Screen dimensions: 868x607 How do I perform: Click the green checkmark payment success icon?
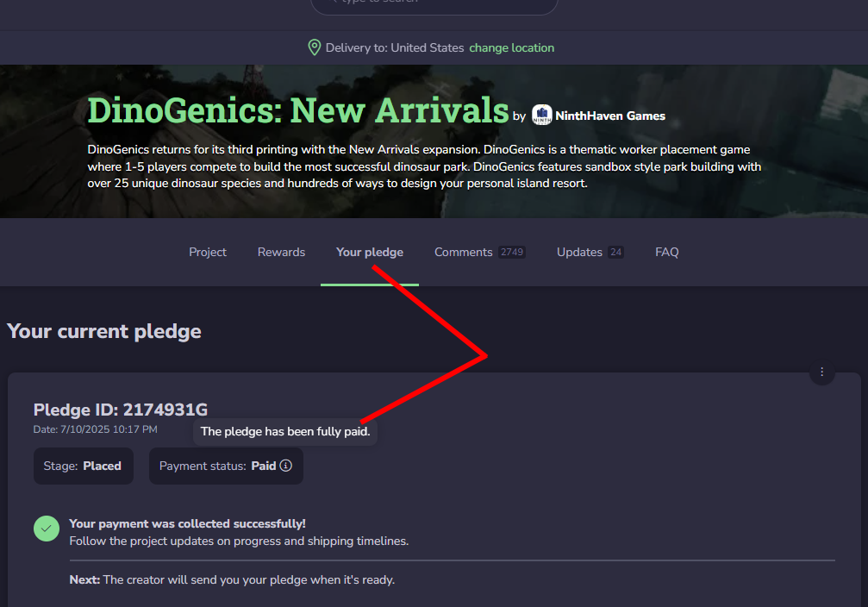[x=46, y=528]
